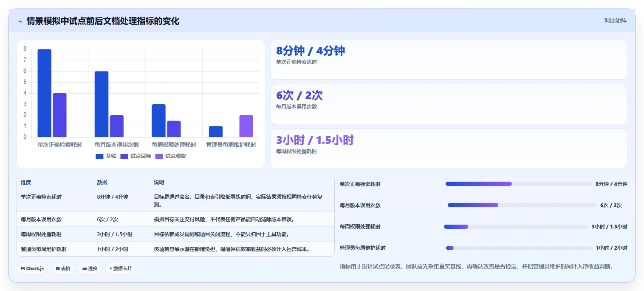Click progress value 3小时 / 1.5小时 at row end
644x291 pixels.
[x=610, y=227]
